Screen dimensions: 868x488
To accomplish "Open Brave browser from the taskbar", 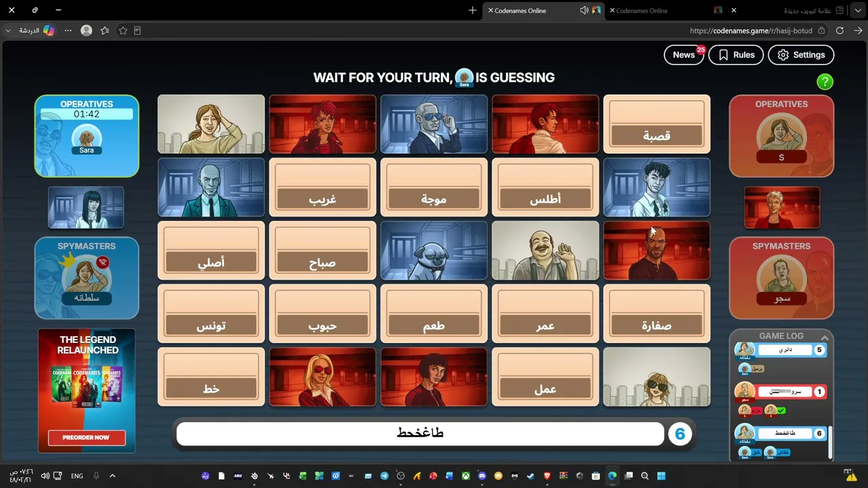I will [x=547, y=476].
